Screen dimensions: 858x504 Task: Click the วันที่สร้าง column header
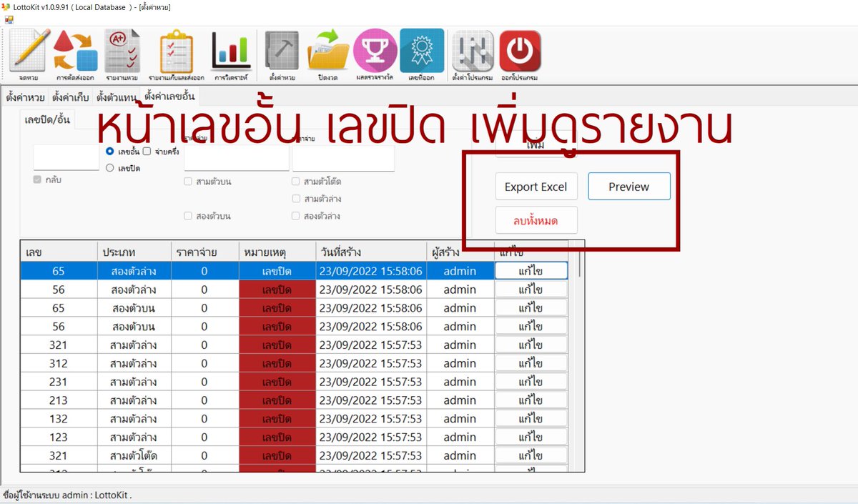click(x=371, y=252)
